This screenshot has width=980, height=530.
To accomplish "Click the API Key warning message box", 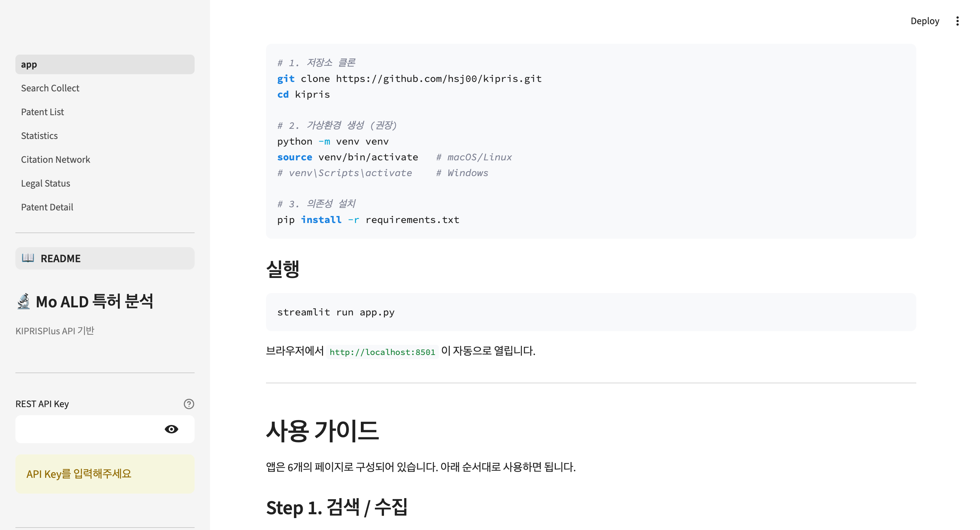I will click(105, 474).
